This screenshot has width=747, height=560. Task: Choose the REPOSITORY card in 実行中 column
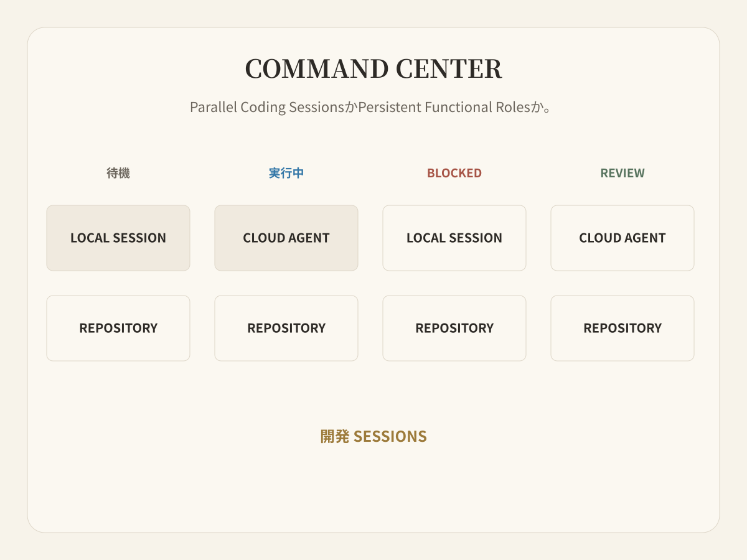[x=286, y=328]
